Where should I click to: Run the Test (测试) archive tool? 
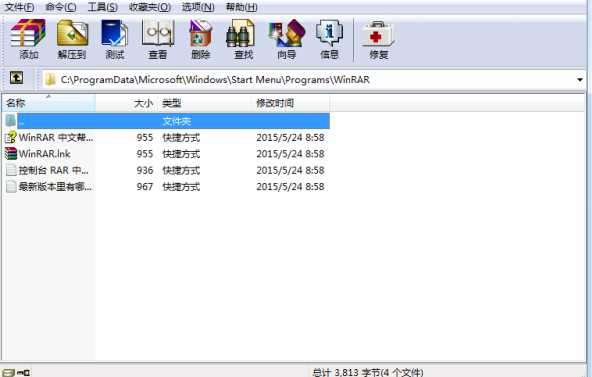click(115, 39)
